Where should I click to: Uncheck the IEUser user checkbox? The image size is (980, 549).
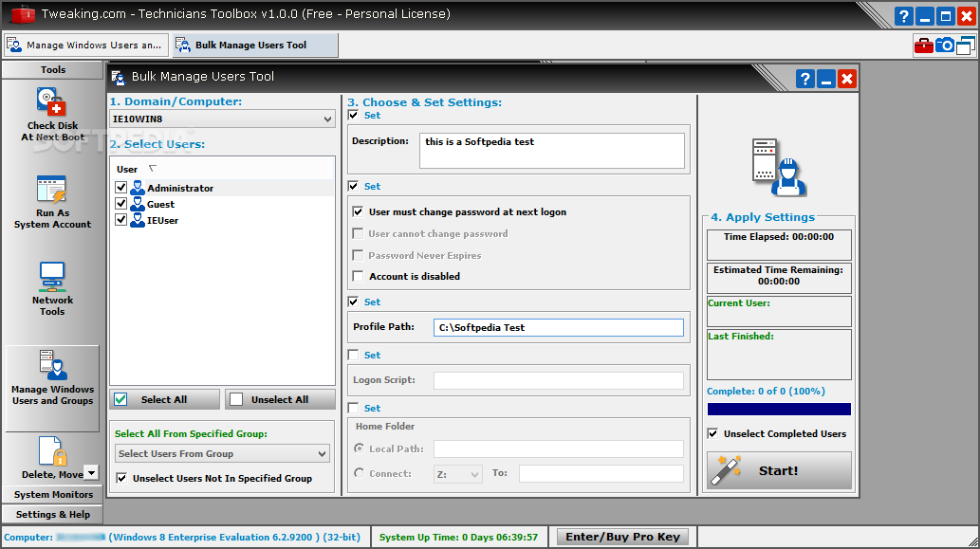coord(121,220)
